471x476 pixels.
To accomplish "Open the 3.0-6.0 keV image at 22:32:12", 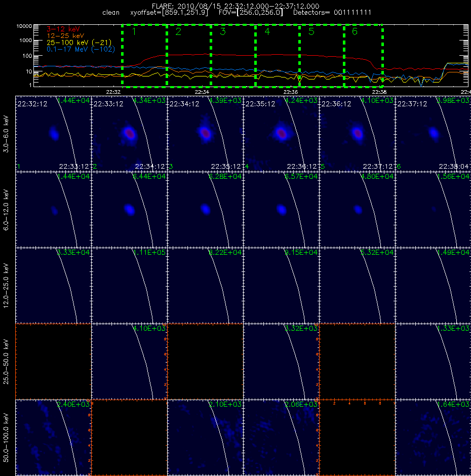I will click(x=53, y=134).
